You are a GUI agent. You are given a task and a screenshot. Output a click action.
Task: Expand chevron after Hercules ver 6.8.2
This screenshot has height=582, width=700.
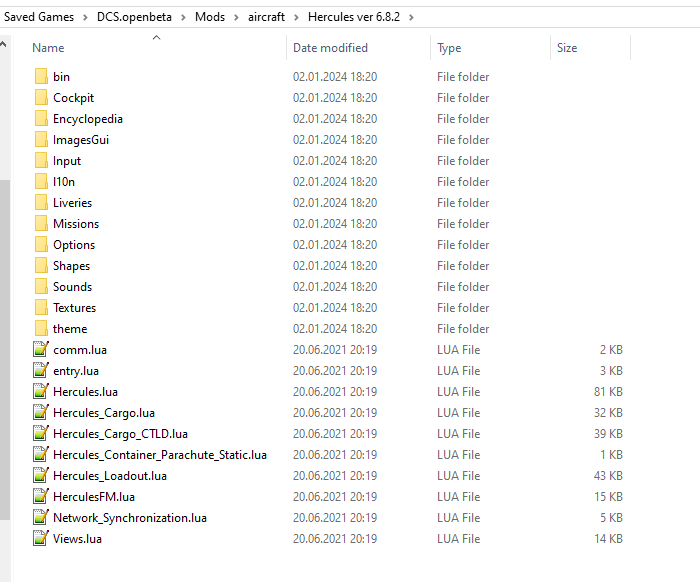[411, 17]
